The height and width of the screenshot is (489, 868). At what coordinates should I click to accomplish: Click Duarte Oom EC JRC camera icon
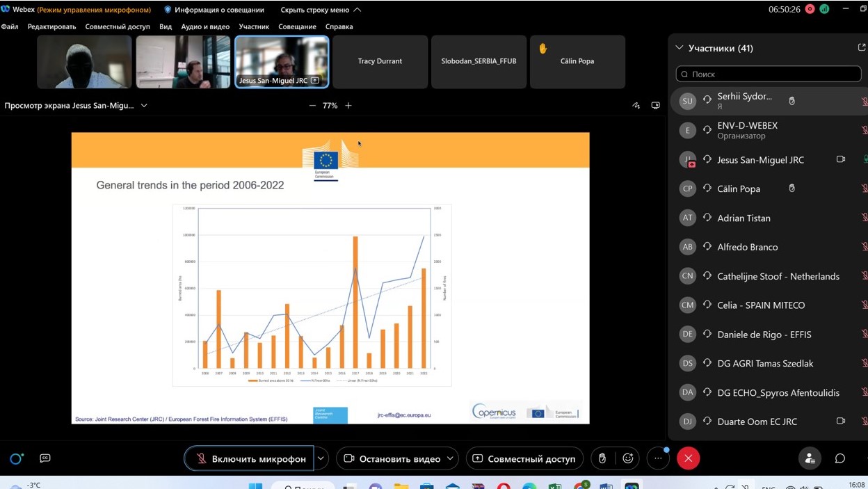pyautogui.click(x=840, y=421)
